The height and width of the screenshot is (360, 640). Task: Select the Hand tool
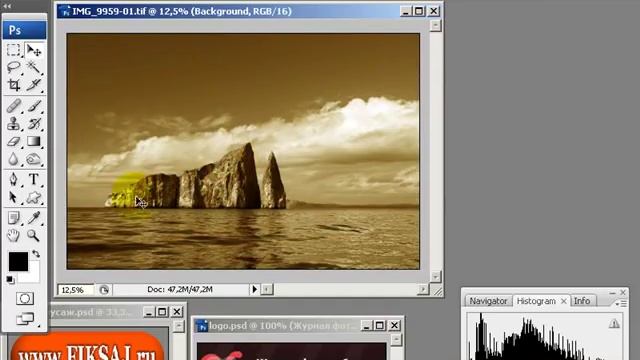click(13, 236)
